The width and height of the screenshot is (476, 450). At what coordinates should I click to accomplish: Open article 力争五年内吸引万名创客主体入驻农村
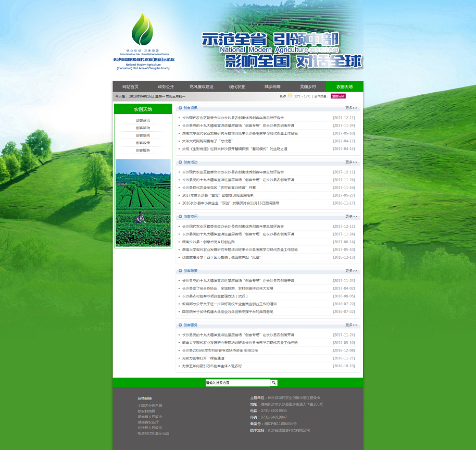click(212, 366)
